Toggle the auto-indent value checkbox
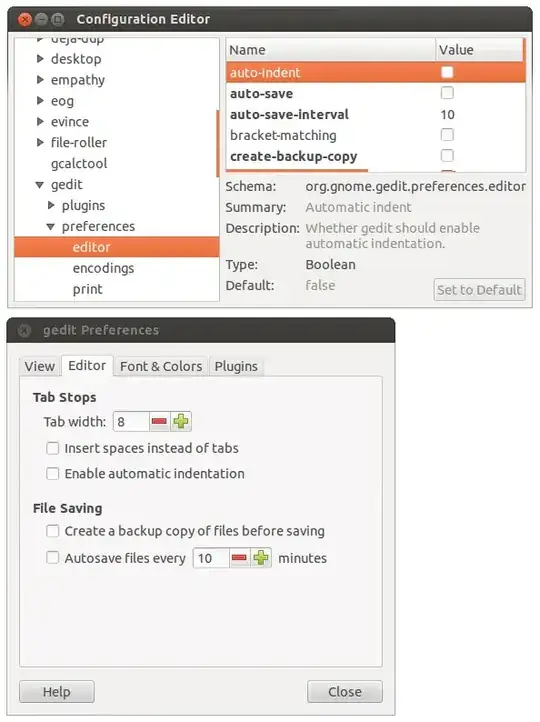540x722 pixels. [447, 72]
